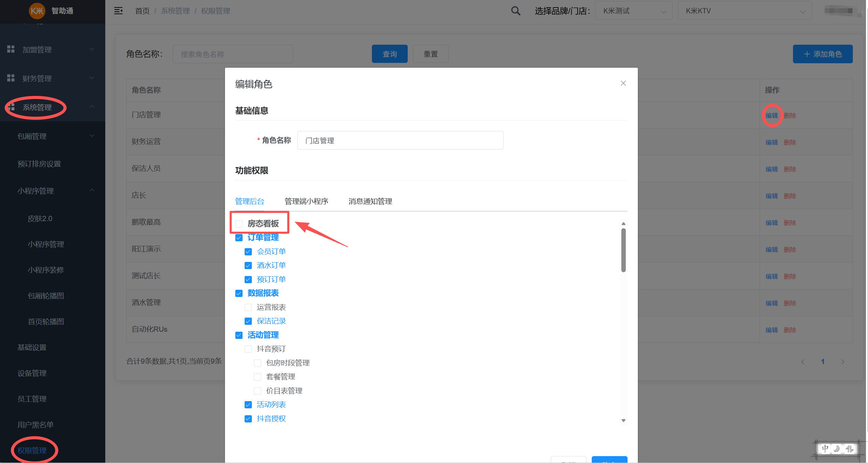868x463 pixels.
Task: Uncheck the 活动列表 checkbox
Action: [248, 405]
